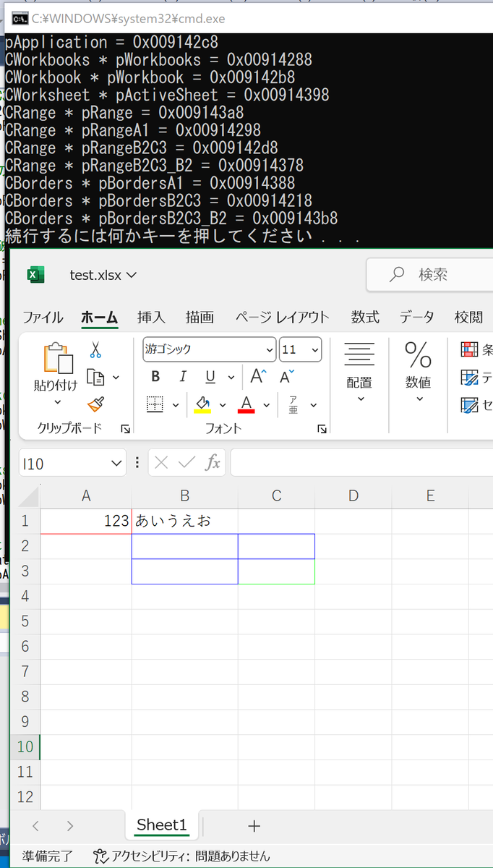Viewport: 493px width, 868px height.
Task: Select the Format Painter brush
Action: (x=95, y=404)
